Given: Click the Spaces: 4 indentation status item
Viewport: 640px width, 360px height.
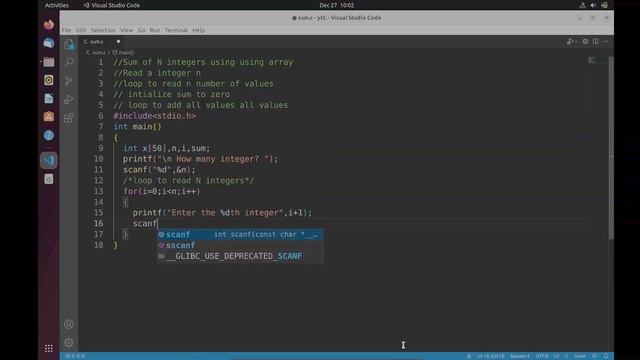Looking at the screenshot, I should click(x=520, y=356).
